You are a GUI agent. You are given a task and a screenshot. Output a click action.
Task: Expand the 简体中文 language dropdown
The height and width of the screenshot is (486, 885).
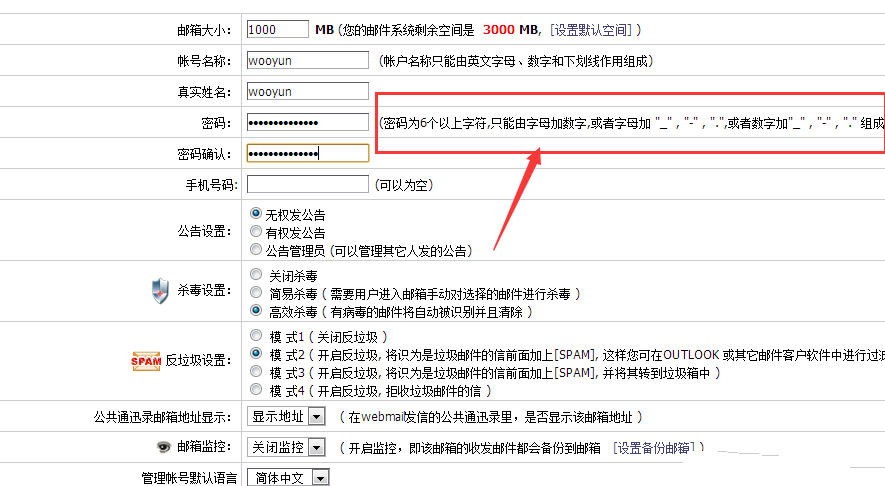point(288,478)
